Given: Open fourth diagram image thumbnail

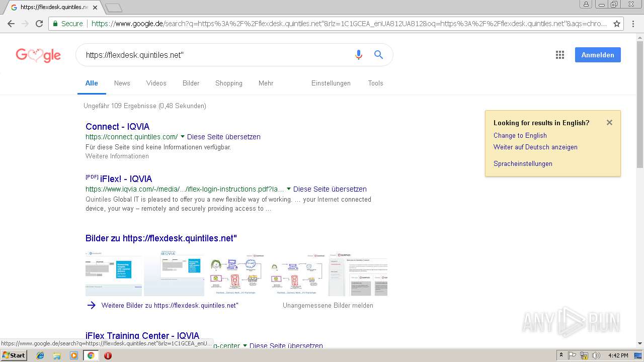Looking at the screenshot, I should click(297, 274).
